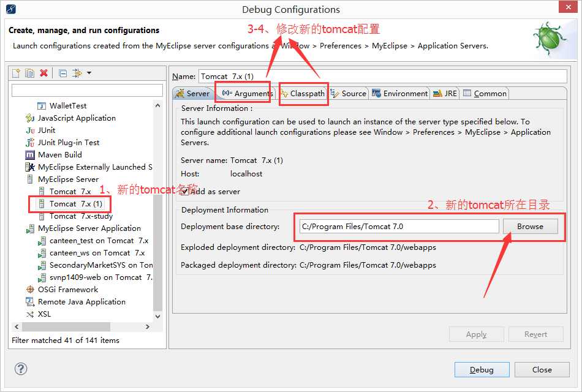Click the Maven Build icon

point(30,155)
